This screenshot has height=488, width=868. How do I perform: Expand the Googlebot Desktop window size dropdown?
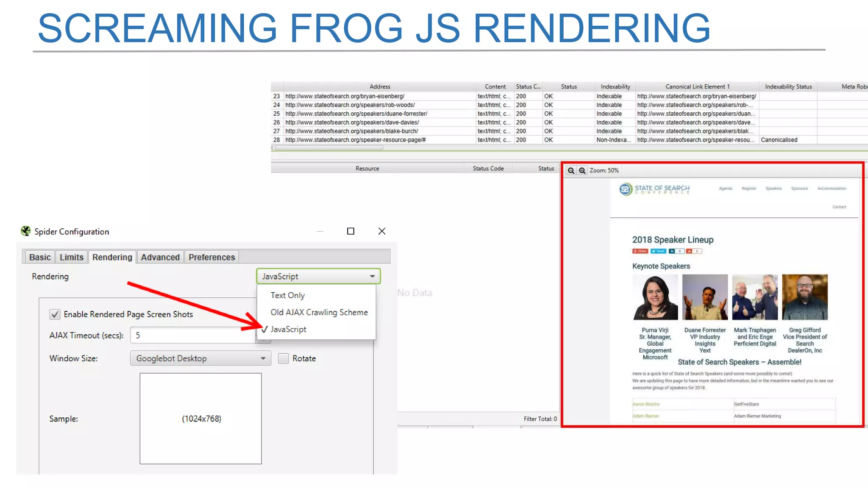coord(200,358)
